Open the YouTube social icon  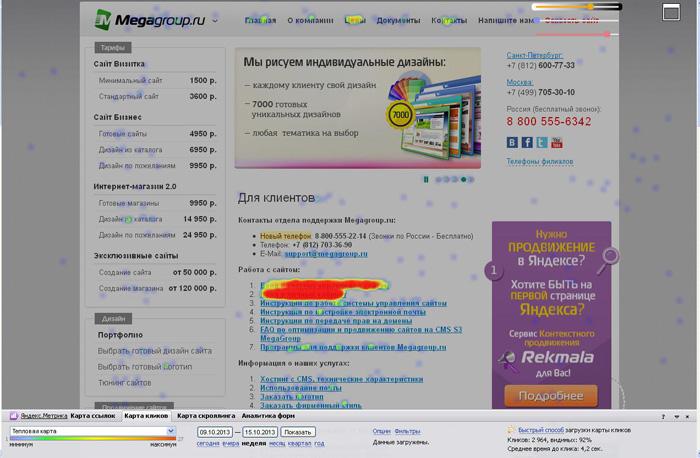(557, 142)
